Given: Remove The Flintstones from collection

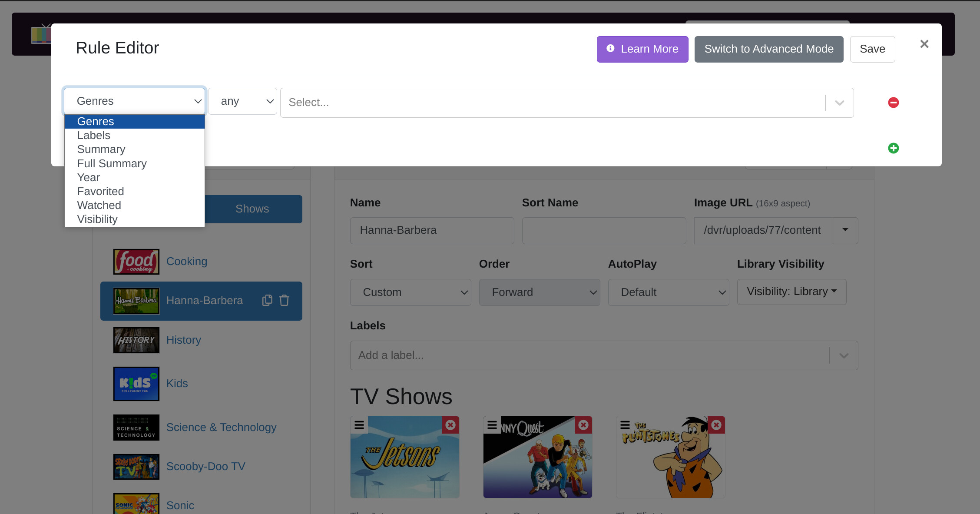Looking at the screenshot, I should tap(716, 424).
